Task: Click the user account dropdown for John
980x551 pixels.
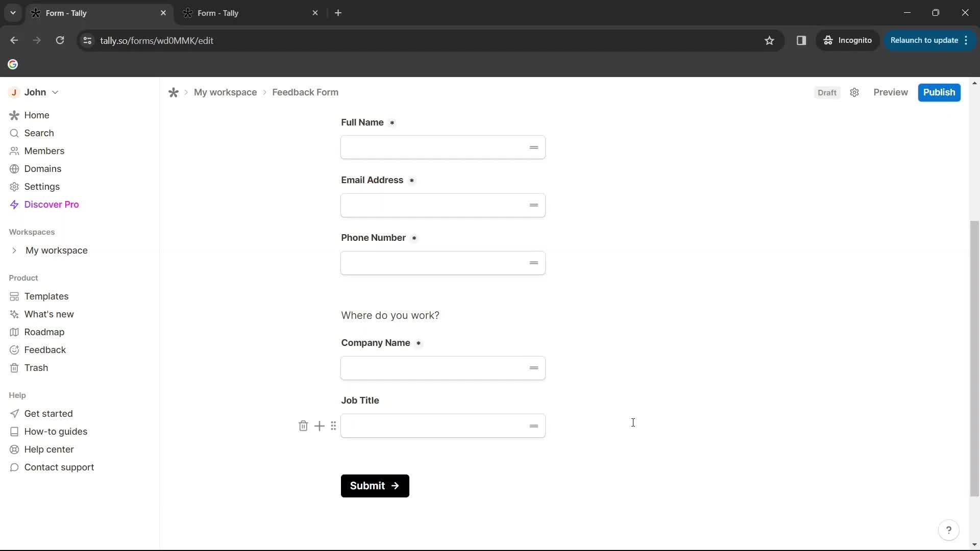Action: tap(56, 92)
